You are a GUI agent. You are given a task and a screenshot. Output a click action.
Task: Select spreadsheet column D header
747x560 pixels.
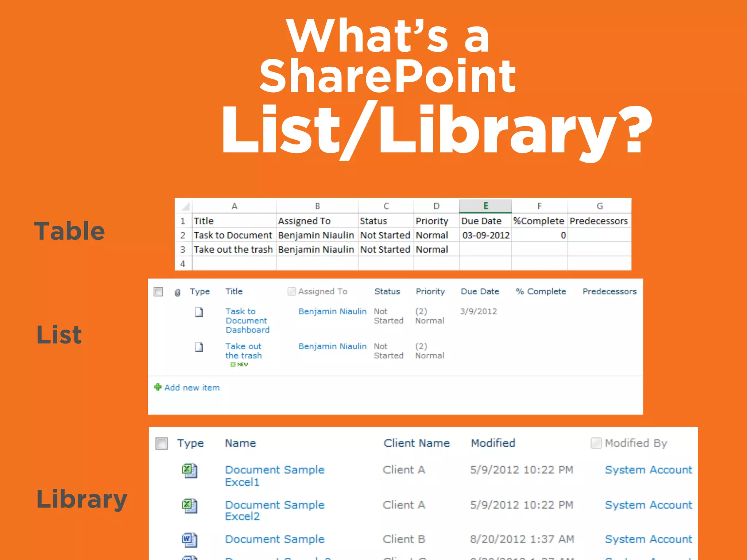click(x=436, y=206)
